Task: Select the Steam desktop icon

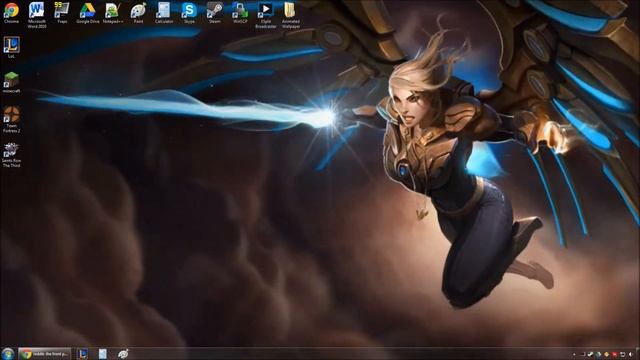Action: pos(215,12)
